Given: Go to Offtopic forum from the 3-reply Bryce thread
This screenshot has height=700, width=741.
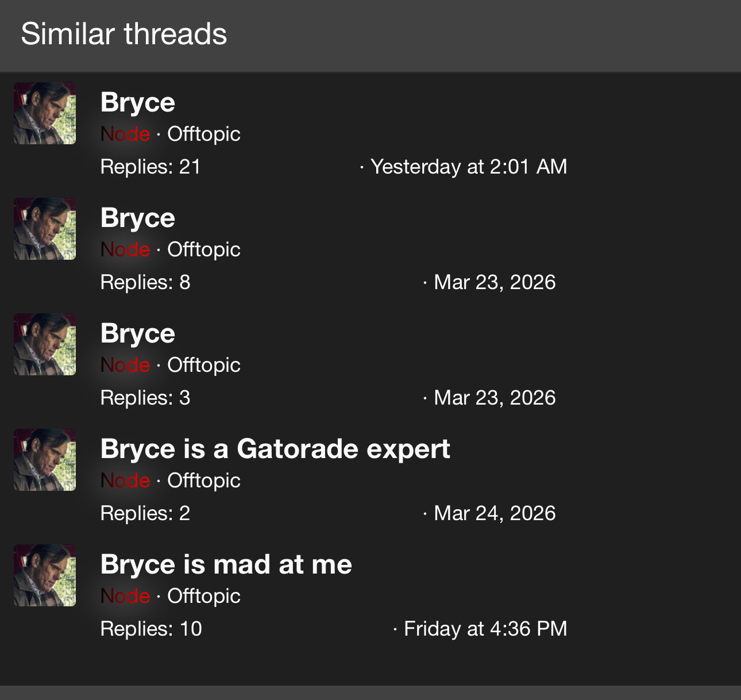Looking at the screenshot, I should (204, 366).
